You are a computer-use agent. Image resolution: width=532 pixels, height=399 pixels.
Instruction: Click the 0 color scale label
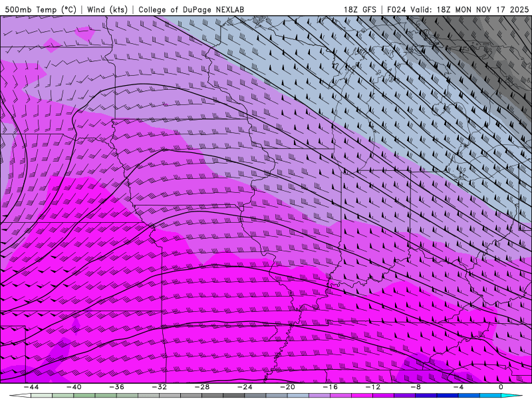tap(501, 387)
